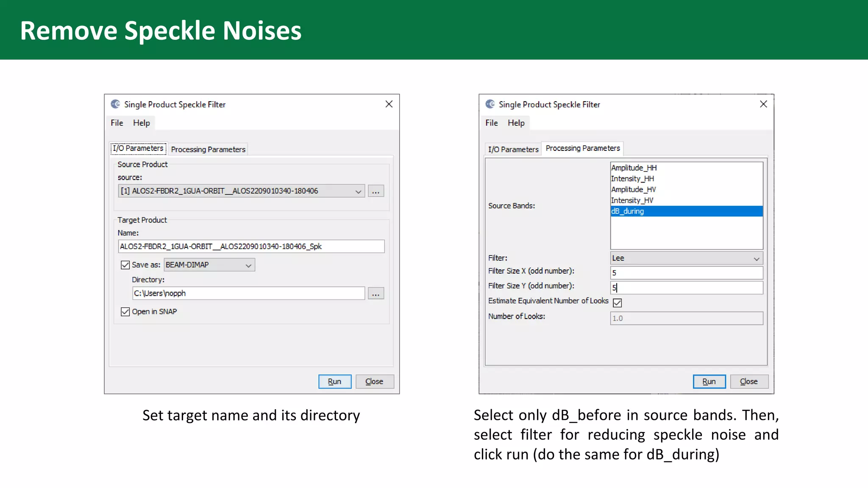Open File menu in left dialog
The image size is (868, 488).
(117, 123)
